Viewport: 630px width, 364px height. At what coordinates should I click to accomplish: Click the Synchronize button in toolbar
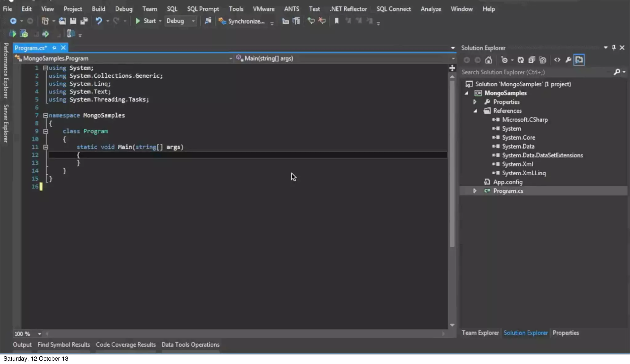click(x=241, y=21)
